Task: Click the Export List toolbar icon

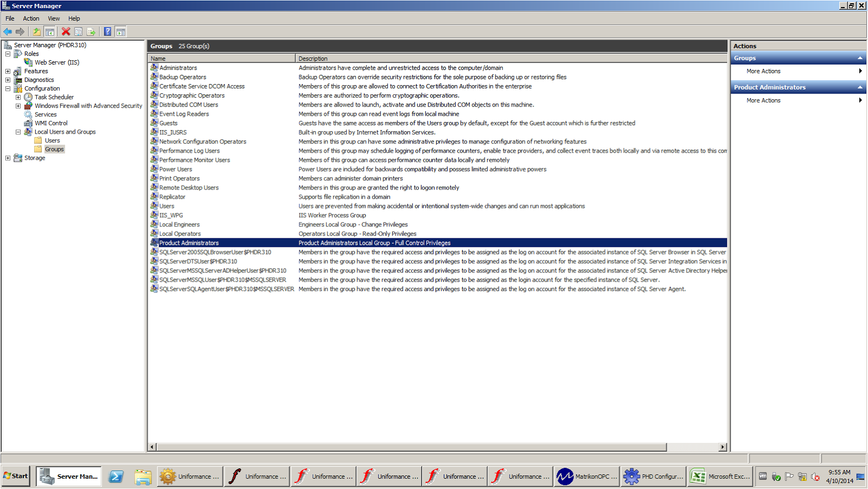Action: pyautogui.click(x=91, y=31)
